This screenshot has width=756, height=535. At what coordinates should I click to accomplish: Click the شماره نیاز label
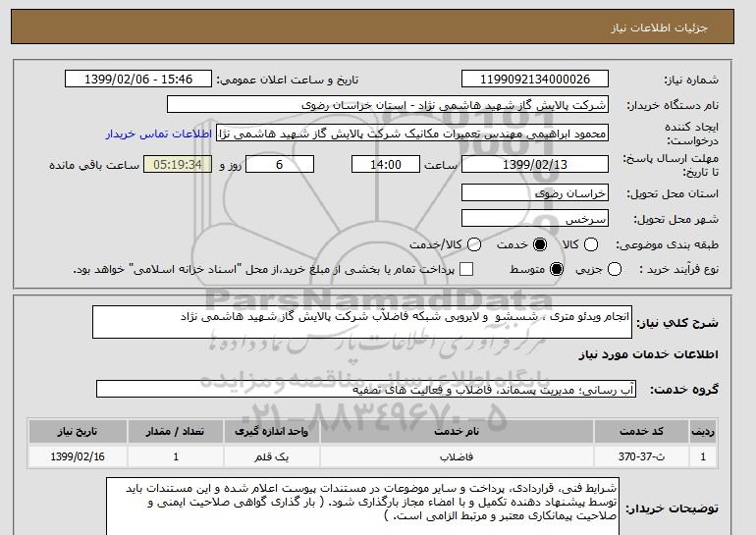click(691, 80)
